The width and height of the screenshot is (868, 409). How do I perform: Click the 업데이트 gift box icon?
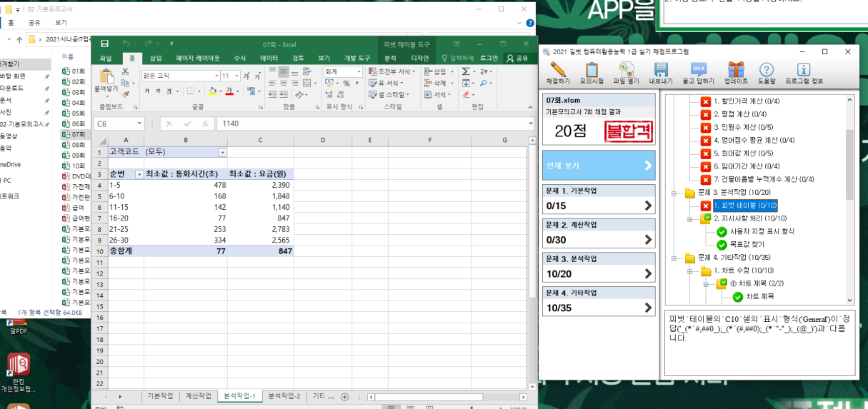point(736,70)
